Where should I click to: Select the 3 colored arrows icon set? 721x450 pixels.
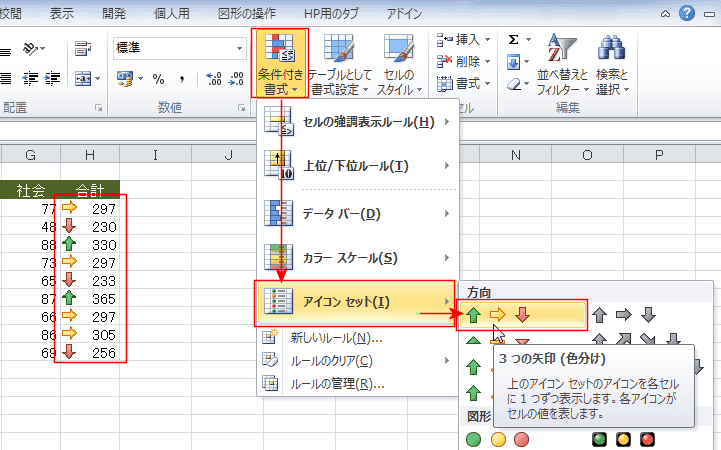(x=522, y=315)
